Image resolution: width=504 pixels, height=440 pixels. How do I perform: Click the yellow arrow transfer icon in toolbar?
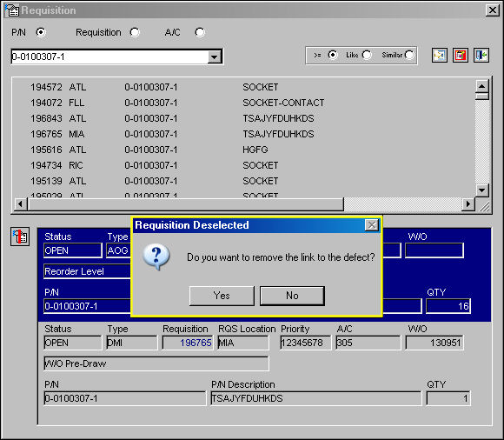pyautogui.click(x=440, y=56)
